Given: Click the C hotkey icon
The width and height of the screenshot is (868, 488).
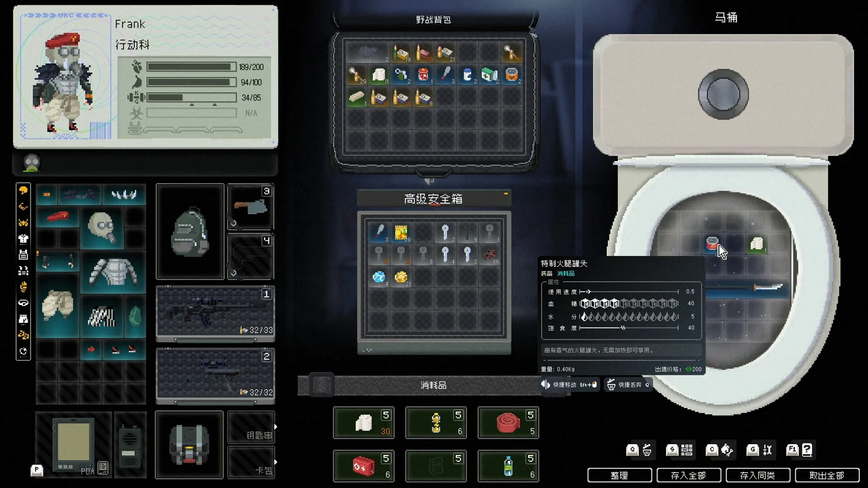Looking at the screenshot, I should 720,450.
